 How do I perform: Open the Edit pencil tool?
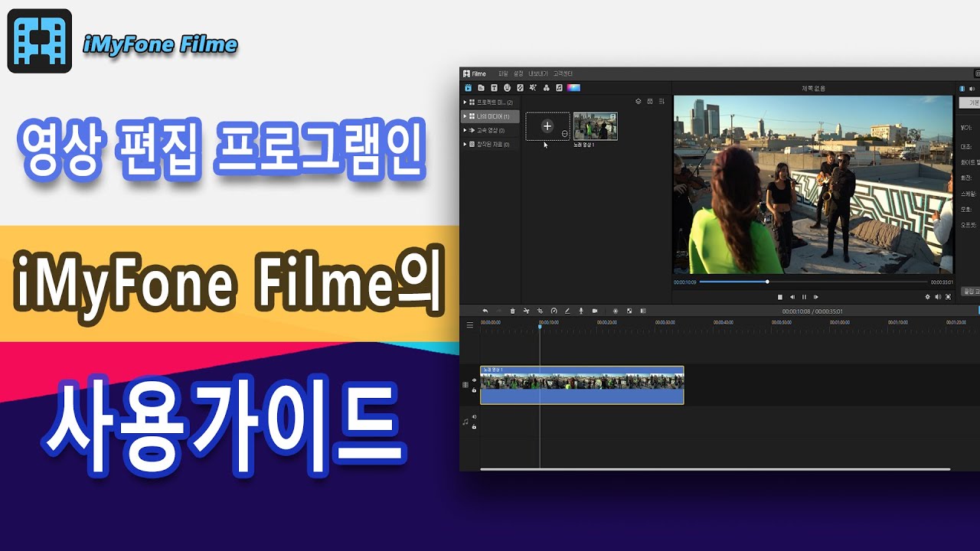point(567,311)
